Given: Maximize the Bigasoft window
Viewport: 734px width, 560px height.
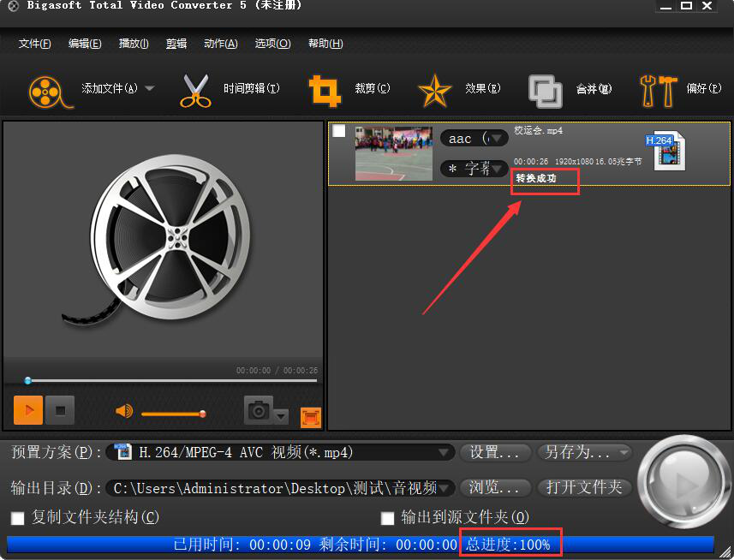Looking at the screenshot, I should (x=686, y=6).
